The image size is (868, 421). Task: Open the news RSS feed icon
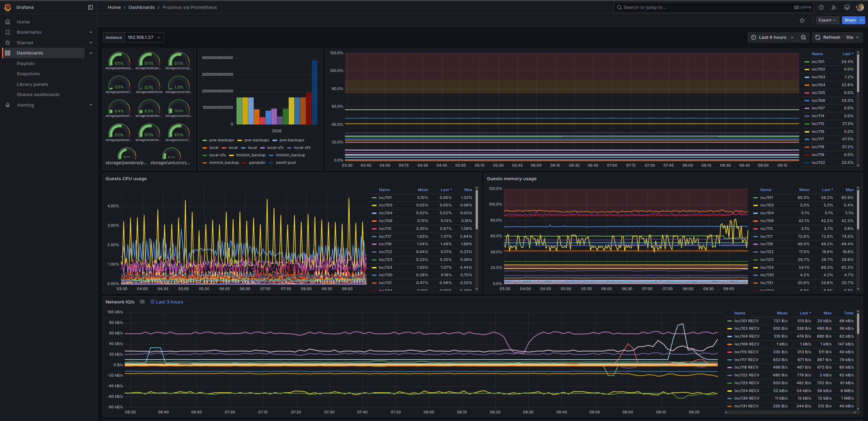834,7
